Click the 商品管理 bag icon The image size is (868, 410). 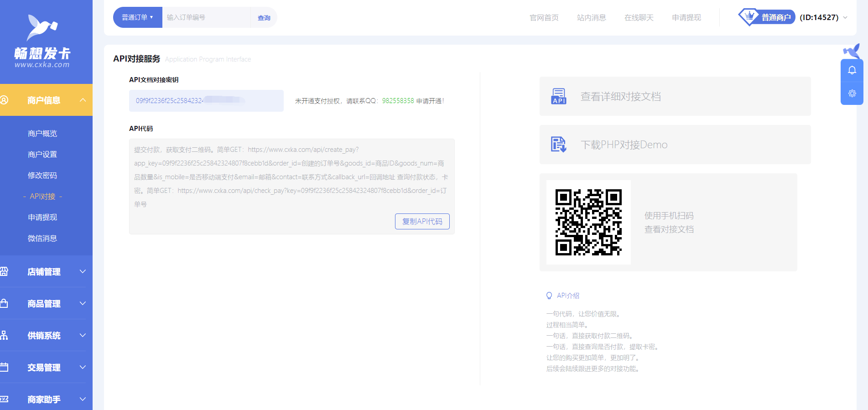coord(4,303)
